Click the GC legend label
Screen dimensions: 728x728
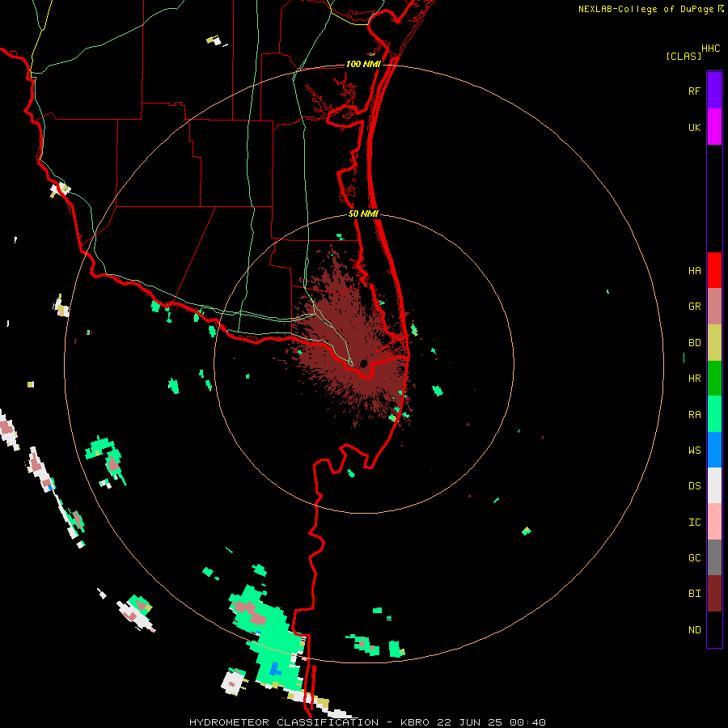point(694,557)
